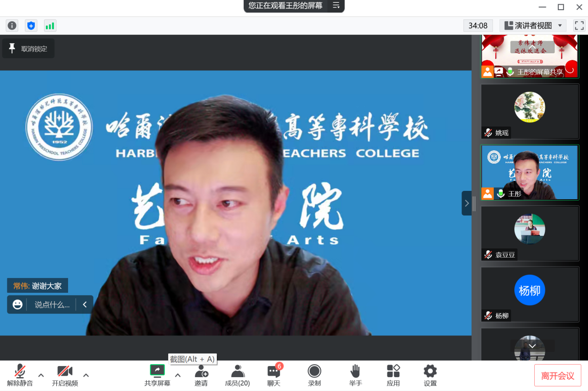The height and width of the screenshot is (391, 588).
Task: Expand the video options arrow beside 开启视频
Action: point(86,375)
